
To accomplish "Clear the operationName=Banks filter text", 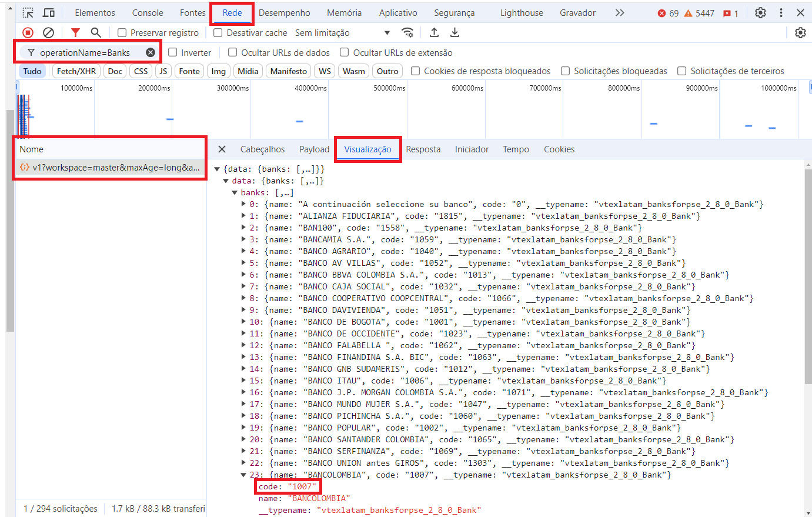I will pos(149,52).
